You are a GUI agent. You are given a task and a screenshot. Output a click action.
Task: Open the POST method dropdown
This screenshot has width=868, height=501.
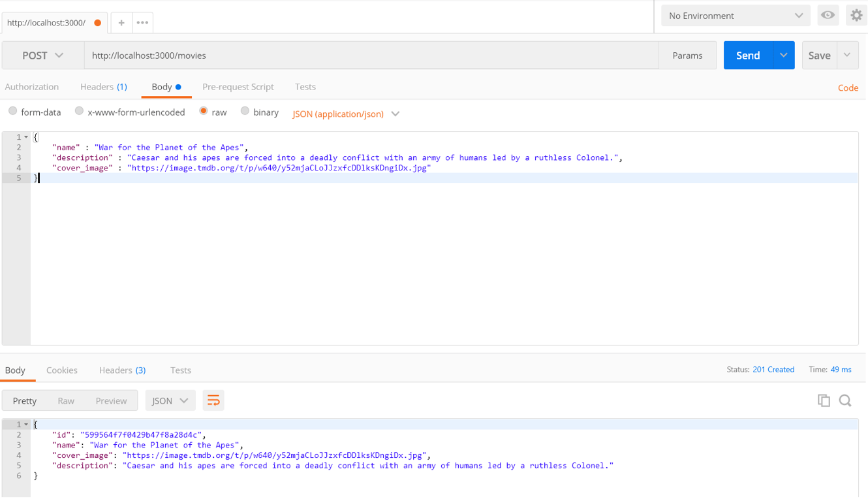click(x=43, y=56)
